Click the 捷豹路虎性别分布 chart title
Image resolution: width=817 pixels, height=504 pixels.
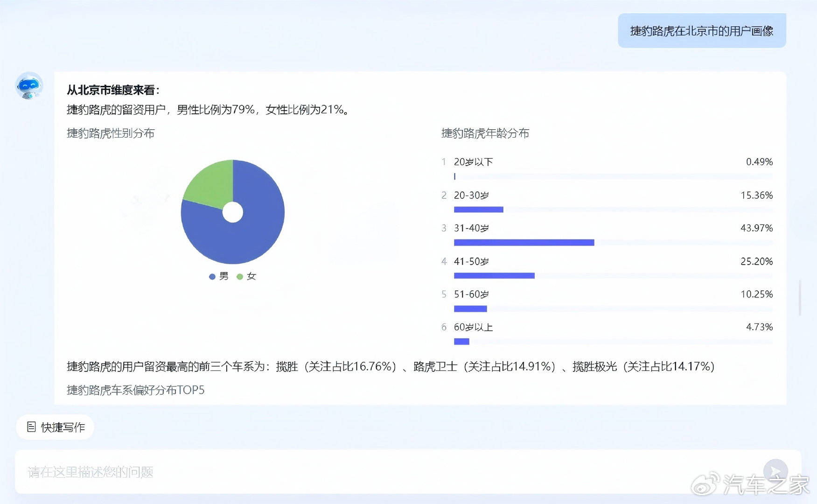click(111, 133)
